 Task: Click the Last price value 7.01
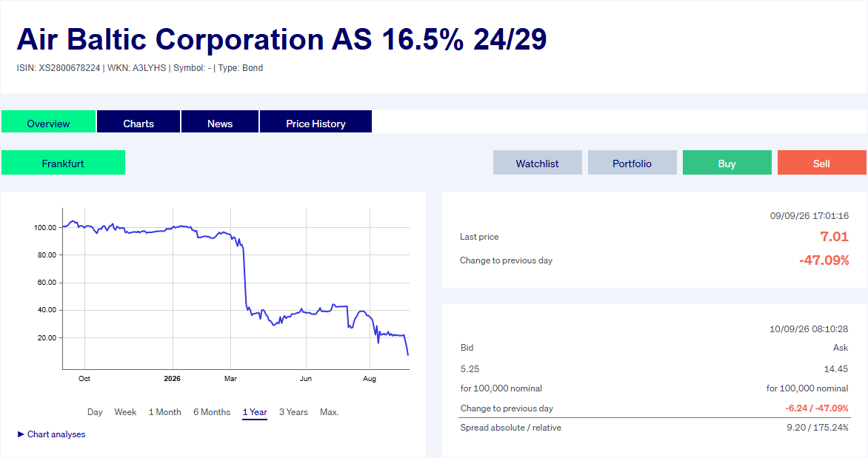(834, 237)
